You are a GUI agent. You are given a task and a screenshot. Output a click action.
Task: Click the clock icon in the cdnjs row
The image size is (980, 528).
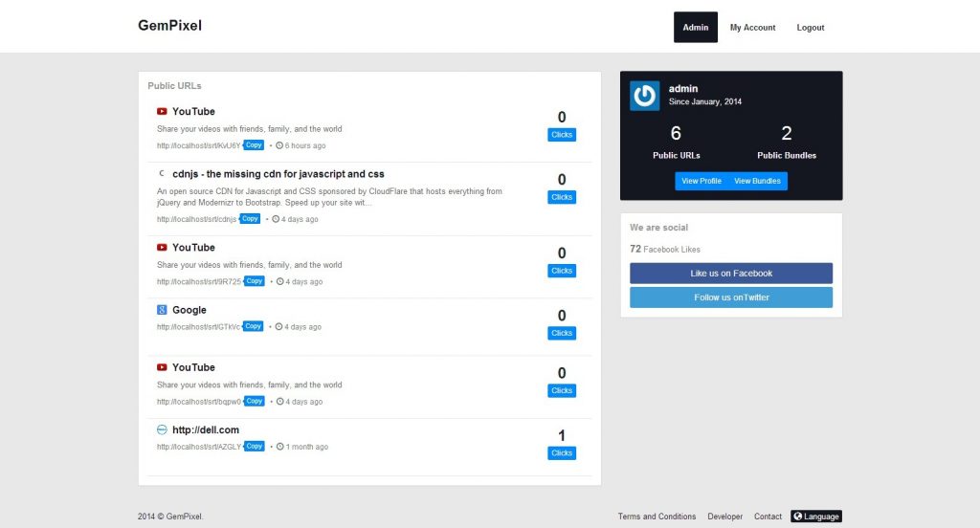276,219
